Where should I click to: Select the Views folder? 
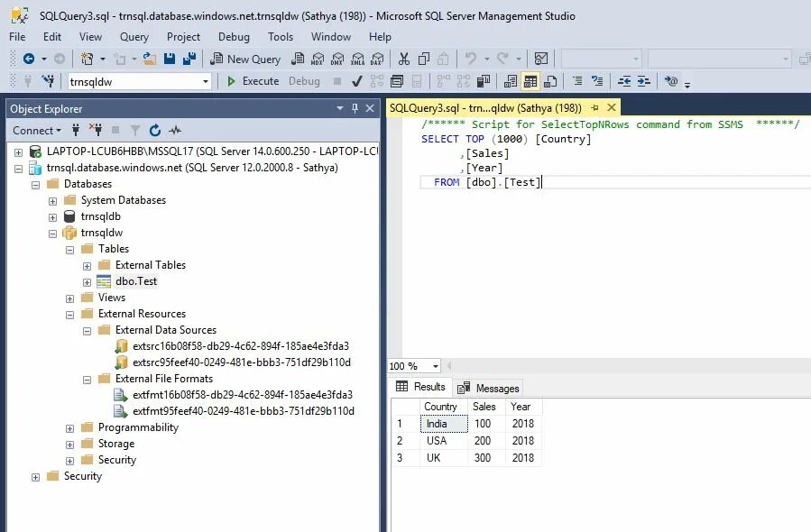pyautogui.click(x=112, y=298)
